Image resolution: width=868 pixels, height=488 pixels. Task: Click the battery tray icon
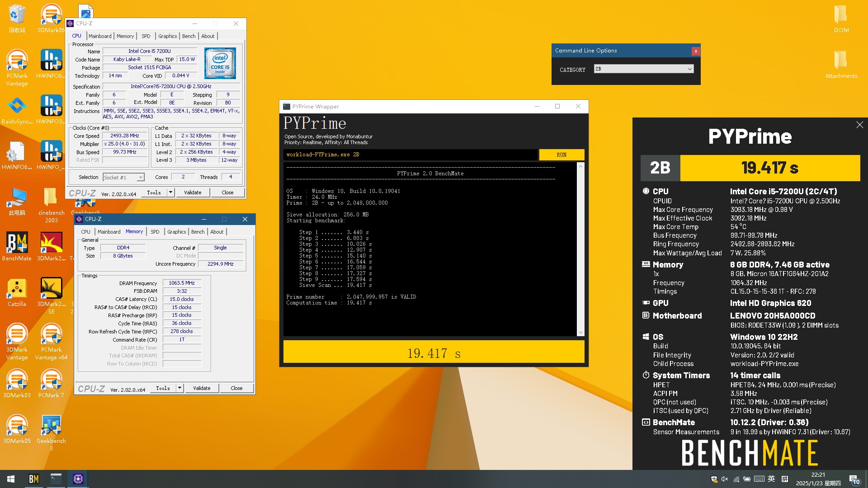[x=747, y=479]
